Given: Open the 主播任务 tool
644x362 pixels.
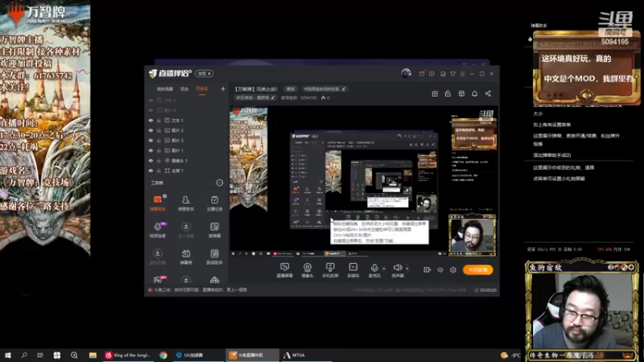Looking at the screenshot, I should point(214,204).
